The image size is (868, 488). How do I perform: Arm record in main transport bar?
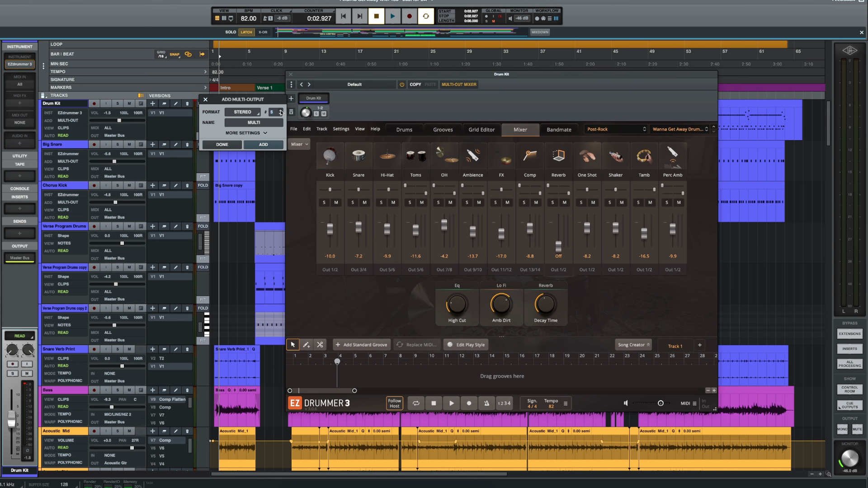[409, 16]
